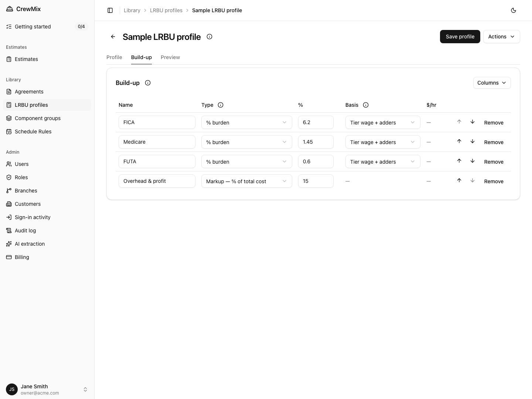Open Estimates in sidebar
Image resolution: width=532 pixels, height=399 pixels.
[47, 59]
